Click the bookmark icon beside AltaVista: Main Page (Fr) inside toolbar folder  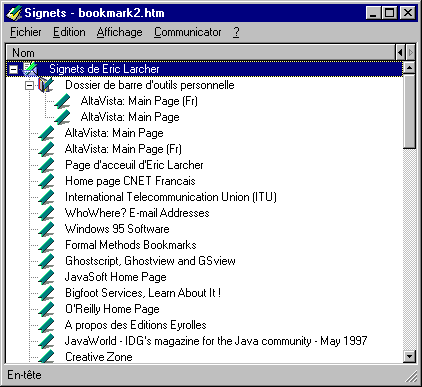(x=62, y=101)
